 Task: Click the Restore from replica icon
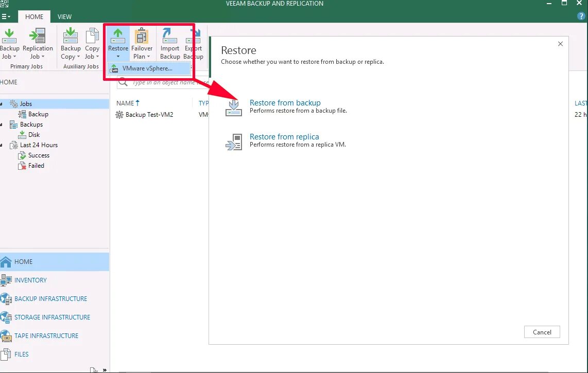pyautogui.click(x=234, y=142)
